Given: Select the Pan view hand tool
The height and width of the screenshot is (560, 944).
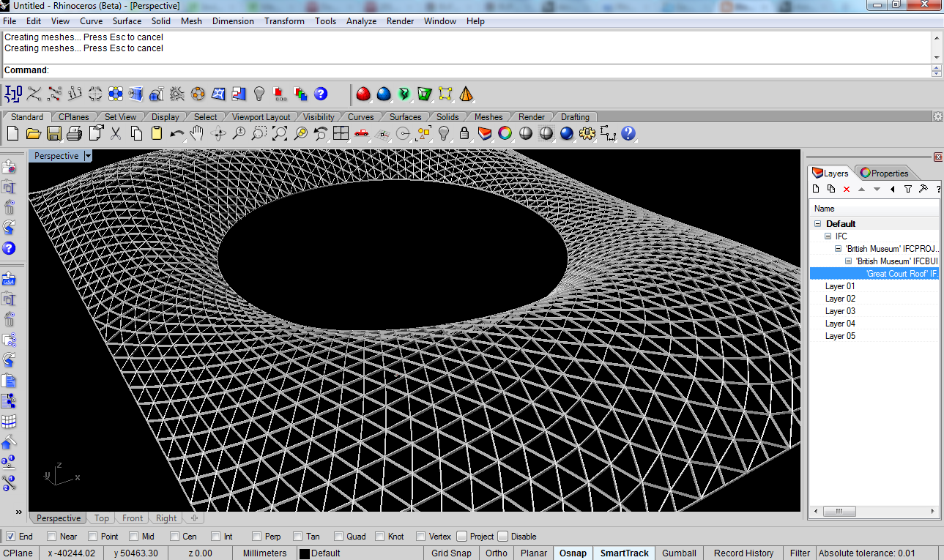Looking at the screenshot, I should [197, 133].
